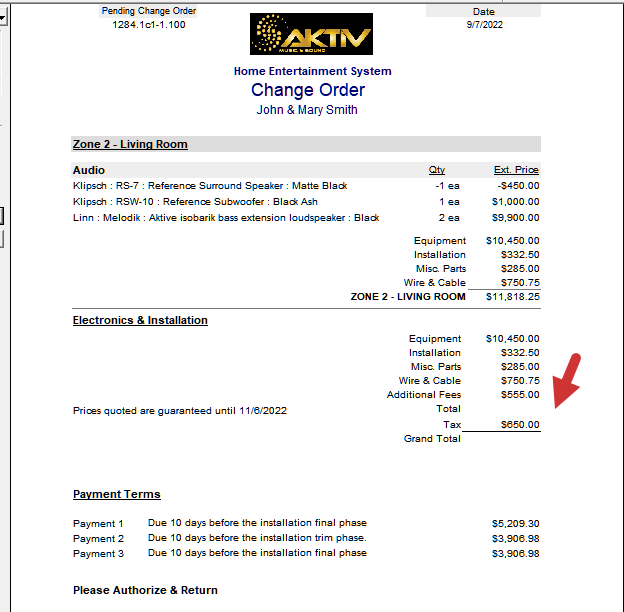Click the prices guaranteed until 11/6/2022 note
This screenshot has width=624, height=612.
pos(180,411)
